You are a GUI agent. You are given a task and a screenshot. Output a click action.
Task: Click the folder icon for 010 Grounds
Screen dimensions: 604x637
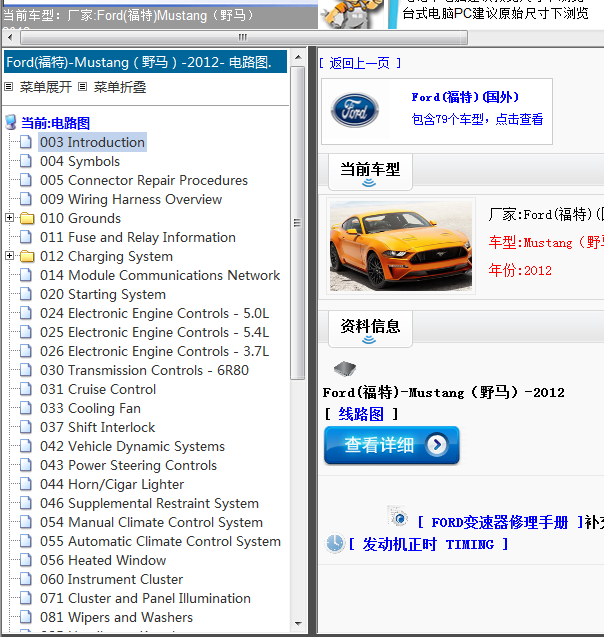point(27,218)
